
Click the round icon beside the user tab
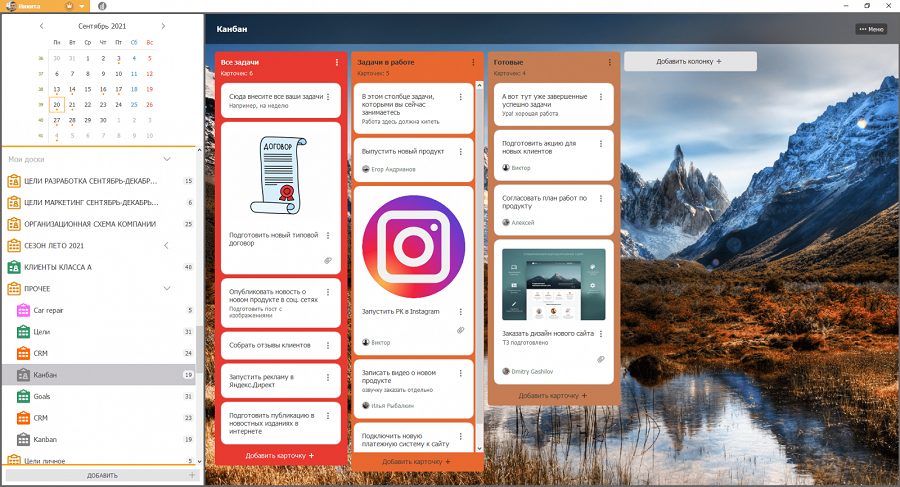[x=101, y=6]
